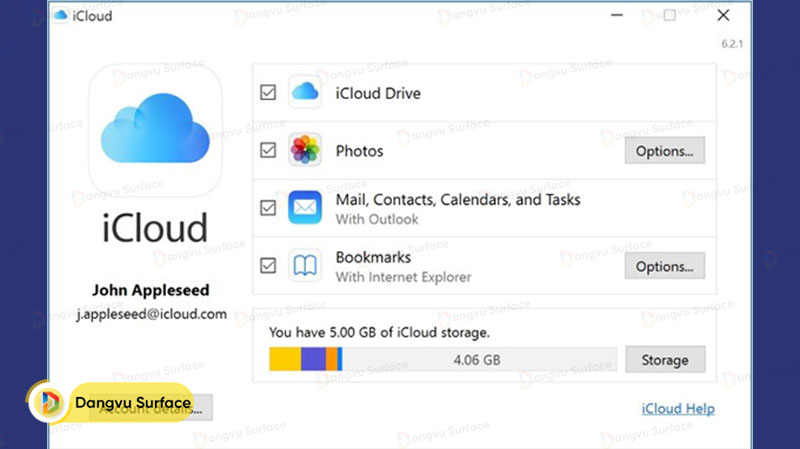Click the Bookmarks book icon

pos(305,265)
